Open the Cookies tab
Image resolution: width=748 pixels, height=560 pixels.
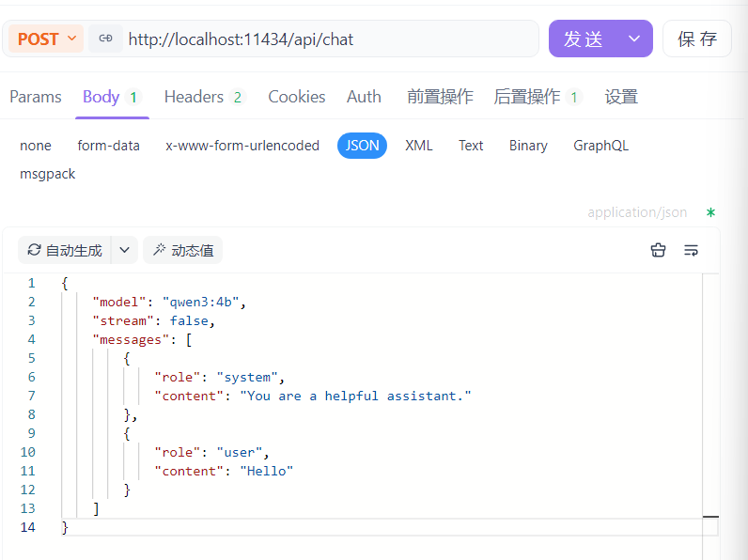(x=297, y=97)
